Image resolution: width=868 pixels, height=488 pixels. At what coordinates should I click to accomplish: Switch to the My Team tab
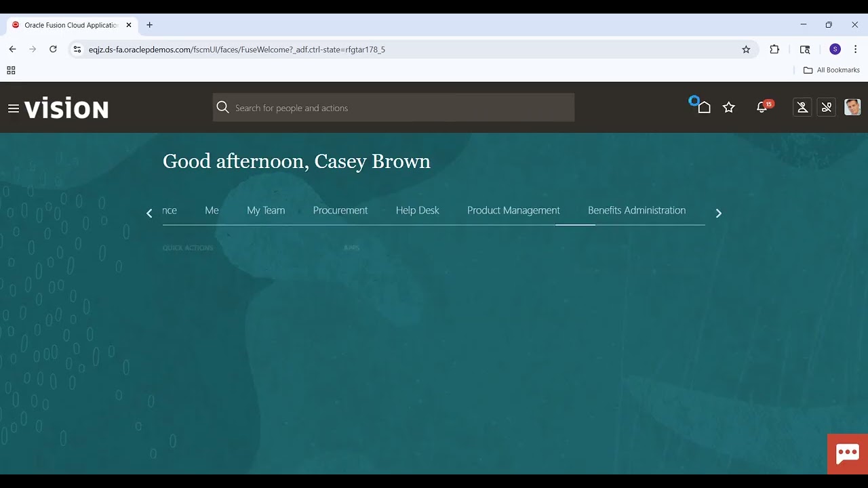tap(266, 211)
